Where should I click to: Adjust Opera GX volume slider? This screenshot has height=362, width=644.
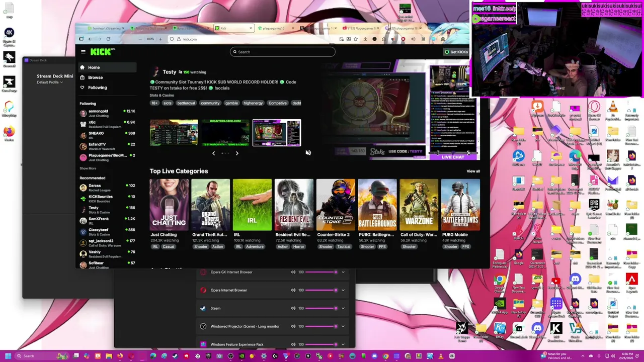click(321, 272)
